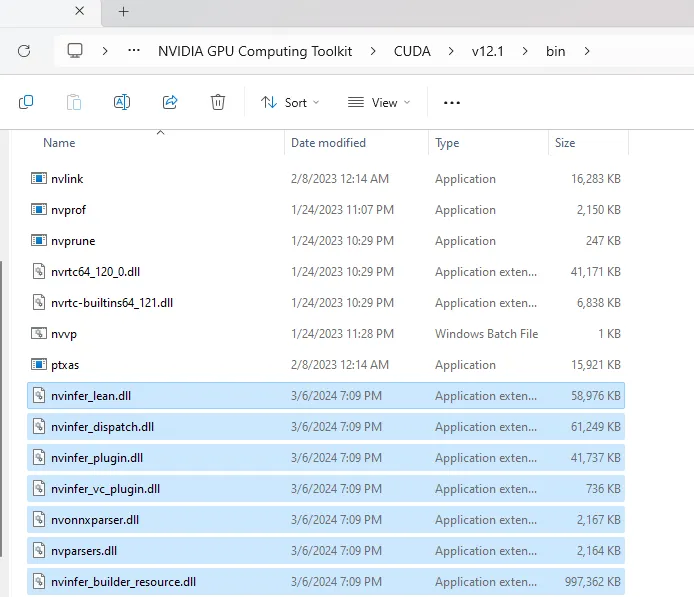Image resolution: width=694 pixels, height=597 pixels.
Task: Select nvrtc-builtins64_121.dll file name
Action: [112, 303]
